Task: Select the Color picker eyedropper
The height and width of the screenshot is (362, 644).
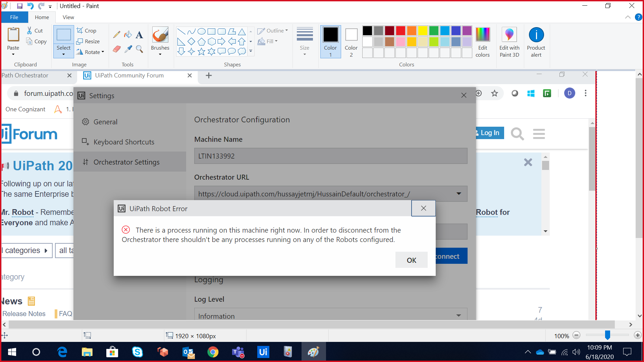Action: [x=128, y=49]
